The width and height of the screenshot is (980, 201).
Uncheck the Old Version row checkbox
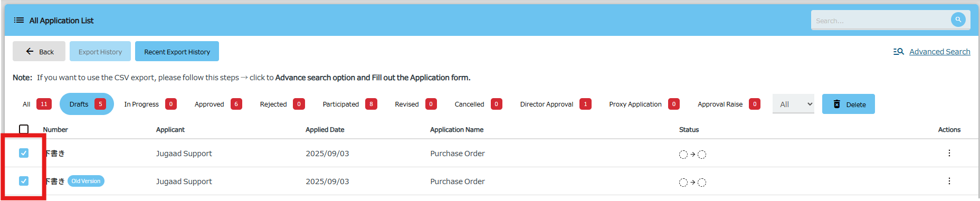[24, 181]
